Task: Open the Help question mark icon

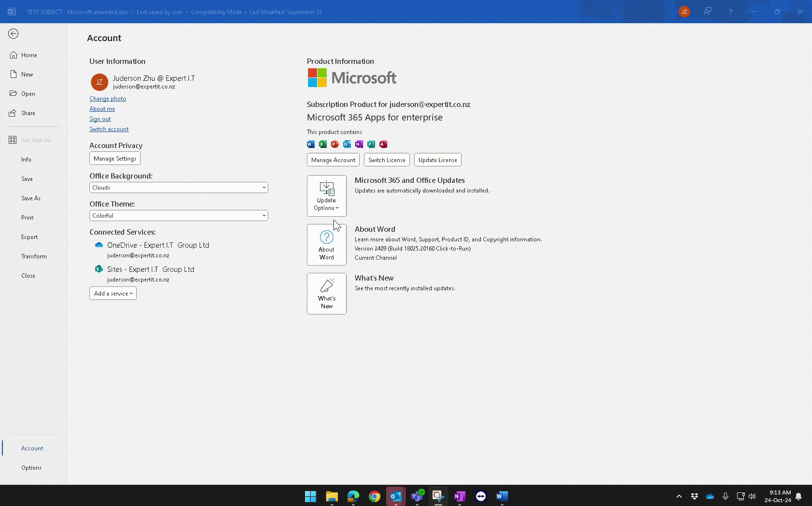Action: point(730,12)
